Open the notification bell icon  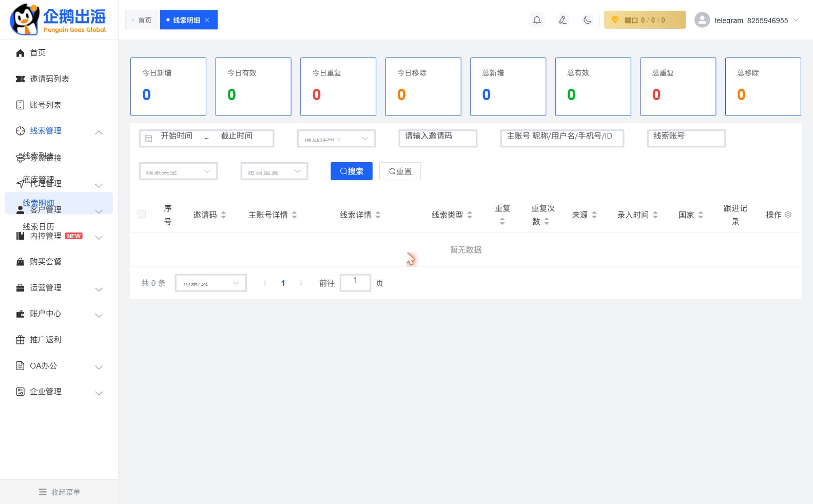[x=537, y=20]
